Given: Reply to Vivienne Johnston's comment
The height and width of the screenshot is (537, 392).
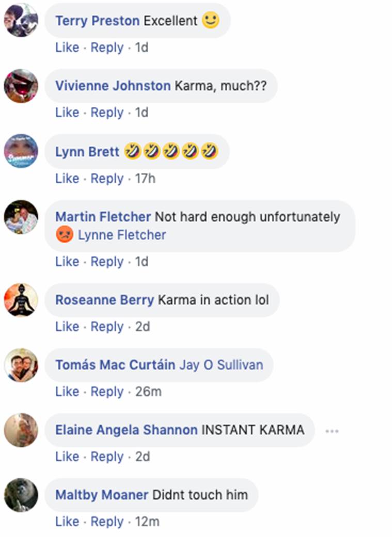Looking at the screenshot, I should (x=107, y=112).
